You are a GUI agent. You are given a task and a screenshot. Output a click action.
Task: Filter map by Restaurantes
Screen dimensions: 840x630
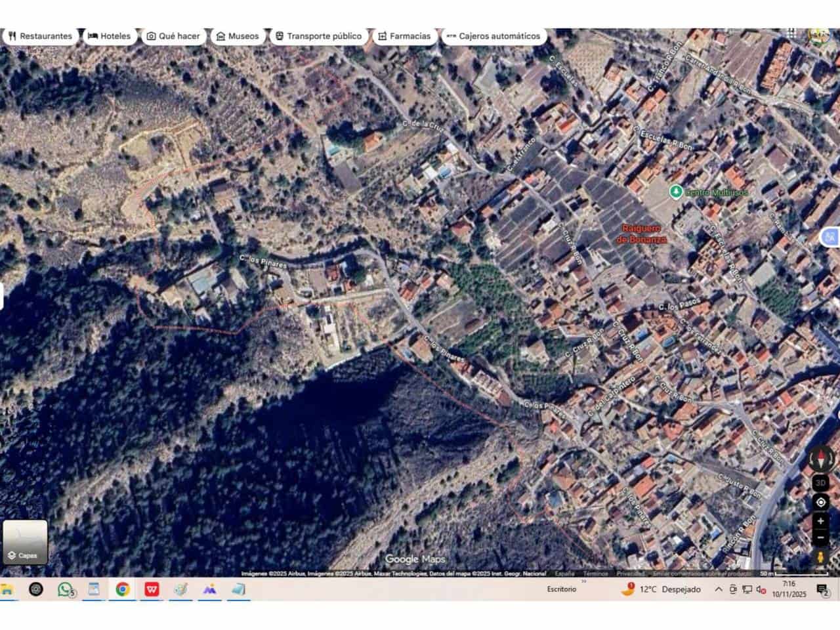coord(40,36)
